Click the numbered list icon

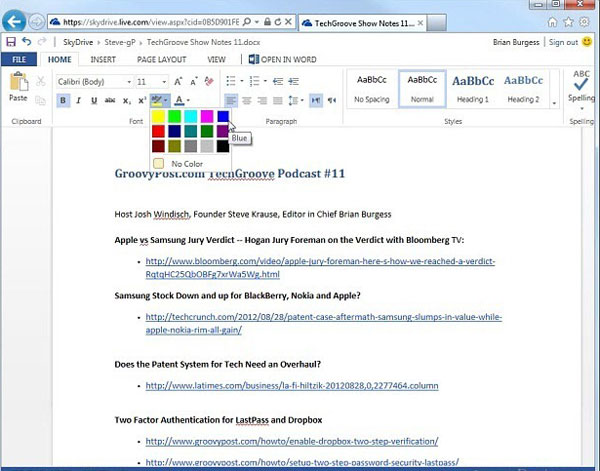click(x=254, y=81)
